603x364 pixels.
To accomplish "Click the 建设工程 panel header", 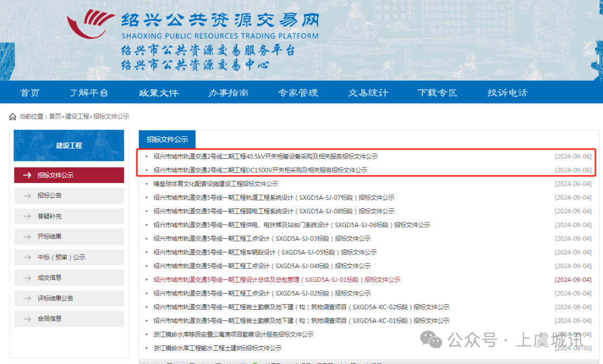I will point(69,145).
